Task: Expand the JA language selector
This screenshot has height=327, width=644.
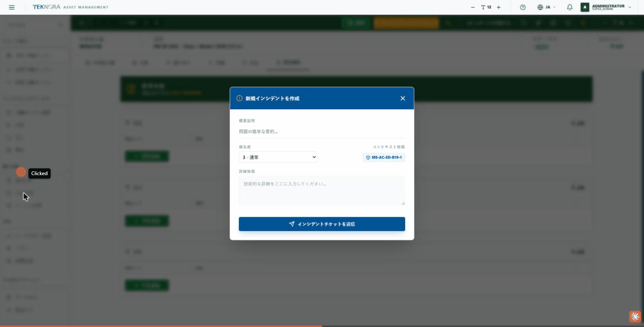Action: click(x=547, y=7)
